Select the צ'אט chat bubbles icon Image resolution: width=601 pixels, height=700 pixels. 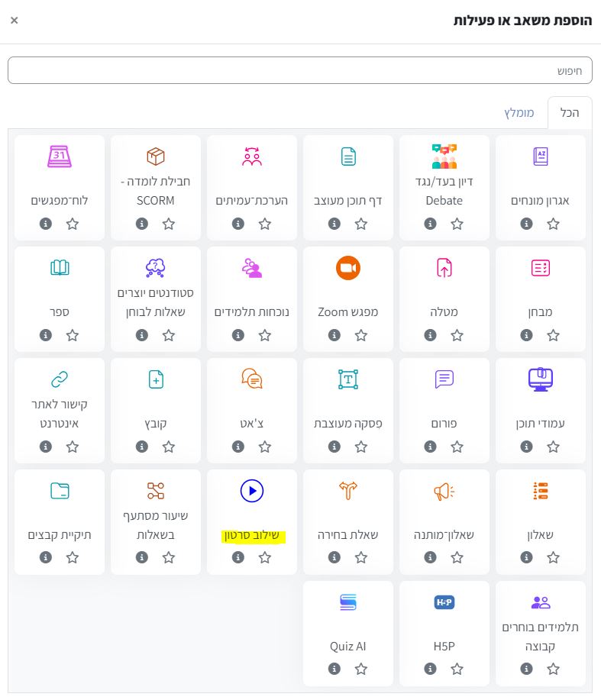point(252,379)
